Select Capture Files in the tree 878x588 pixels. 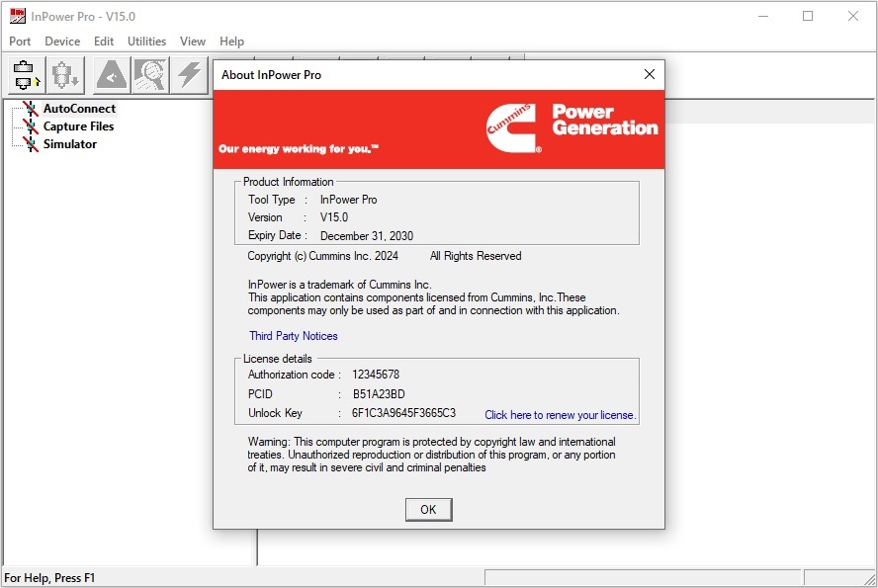click(x=78, y=126)
